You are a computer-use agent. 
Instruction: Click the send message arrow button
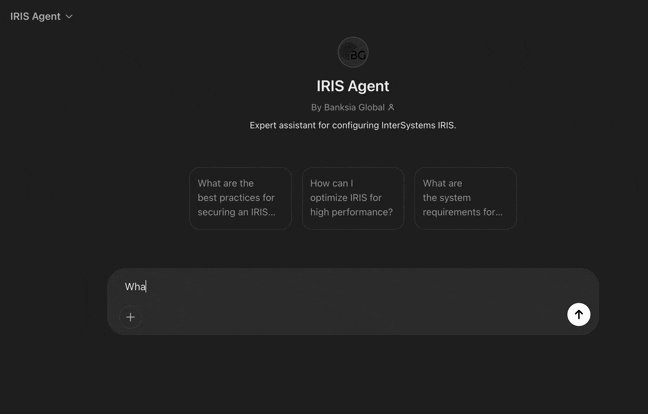(x=578, y=314)
